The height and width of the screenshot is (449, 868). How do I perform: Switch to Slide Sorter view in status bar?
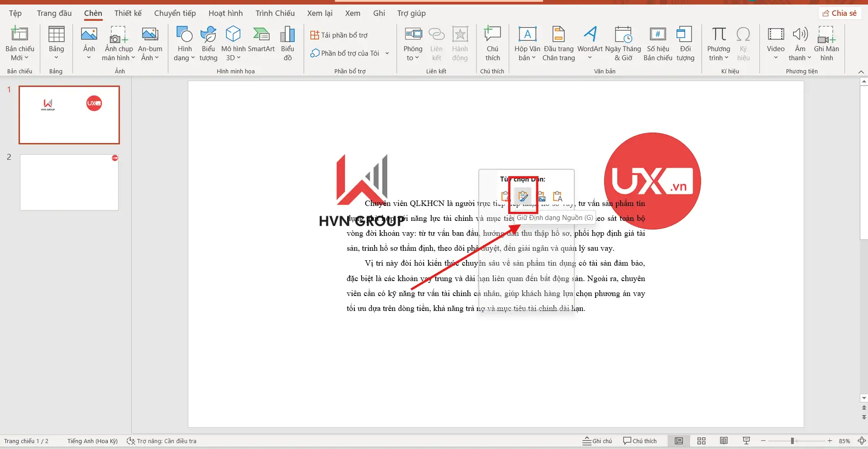point(701,440)
